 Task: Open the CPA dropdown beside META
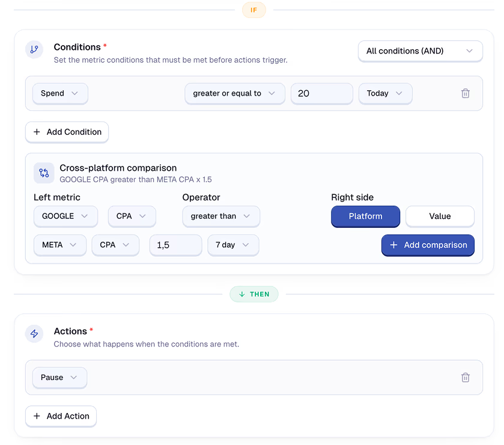[x=115, y=245]
